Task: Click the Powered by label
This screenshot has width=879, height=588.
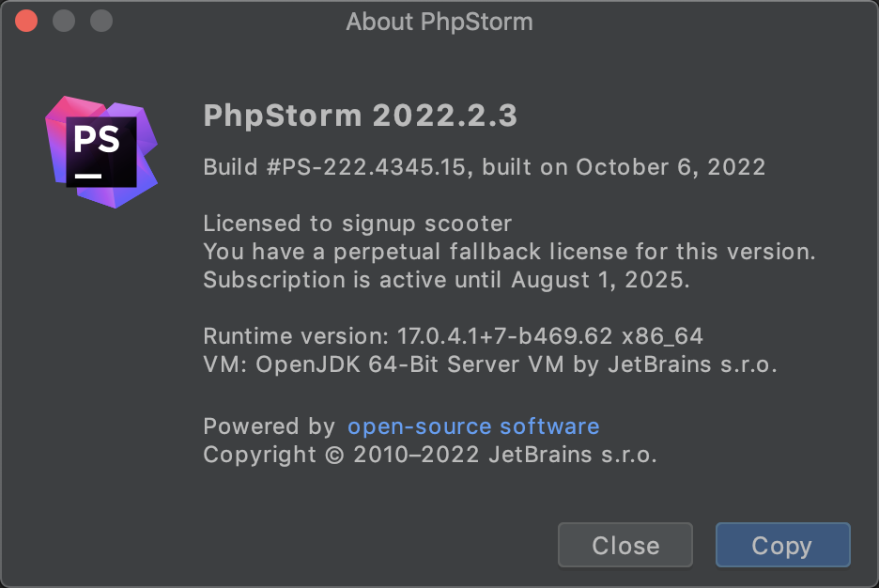Action: [x=270, y=426]
